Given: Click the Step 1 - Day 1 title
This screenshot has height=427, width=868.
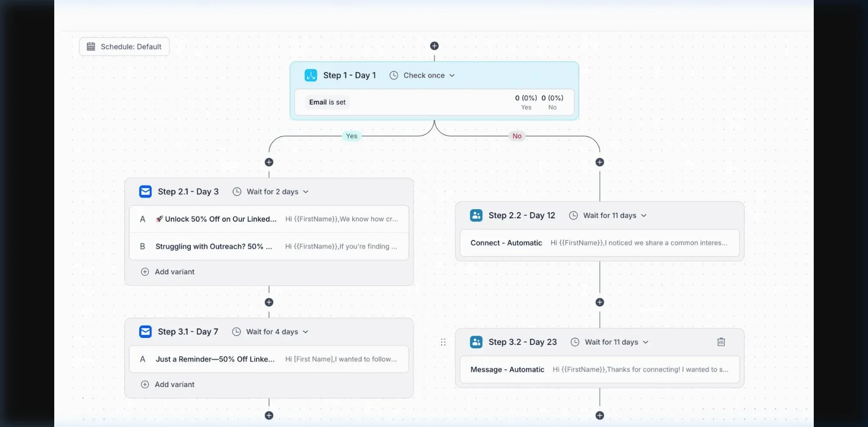Looking at the screenshot, I should (349, 75).
